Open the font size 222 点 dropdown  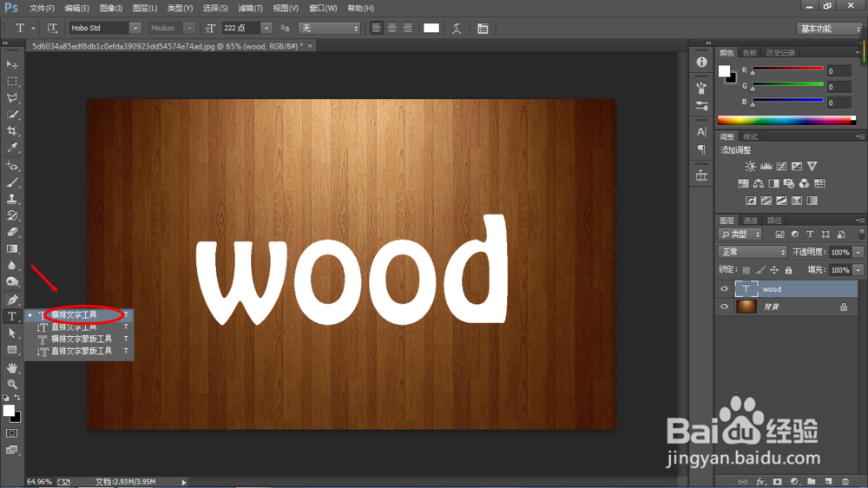[266, 28]
